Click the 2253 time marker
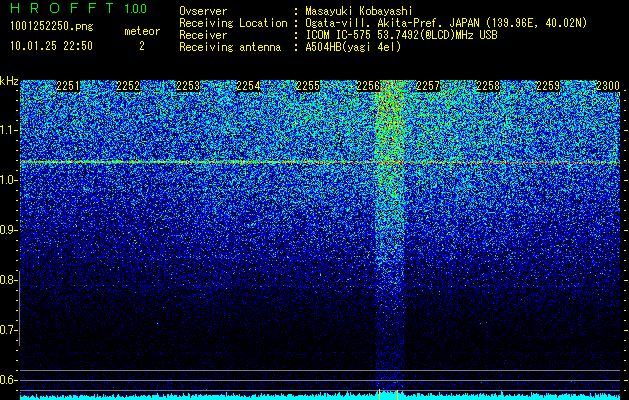Screen dimensions: 629x400 tap(188, 86)
